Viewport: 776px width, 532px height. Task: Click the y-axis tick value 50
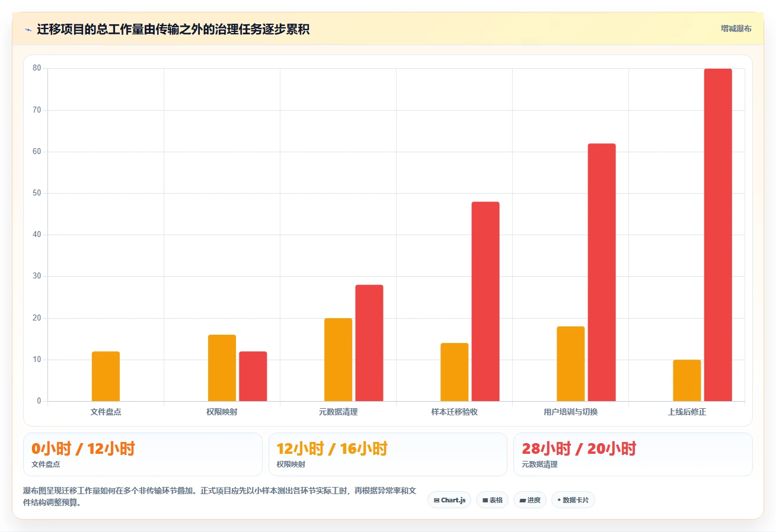point(37,193)
